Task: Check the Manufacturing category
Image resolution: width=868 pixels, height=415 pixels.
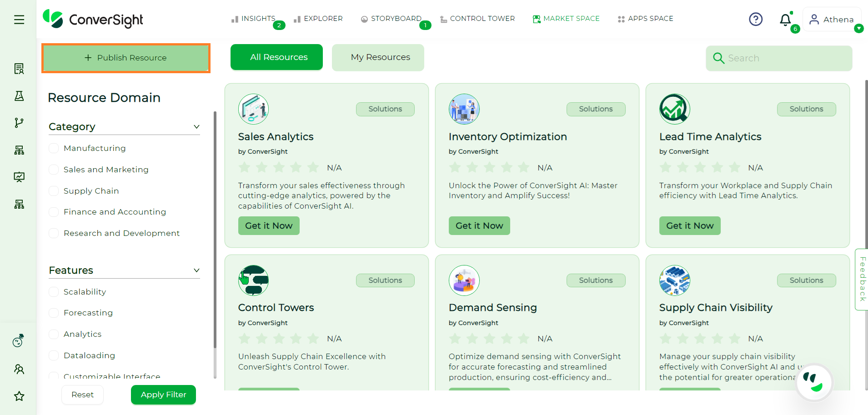Action: pyautogui.click(x=54, y=148)
